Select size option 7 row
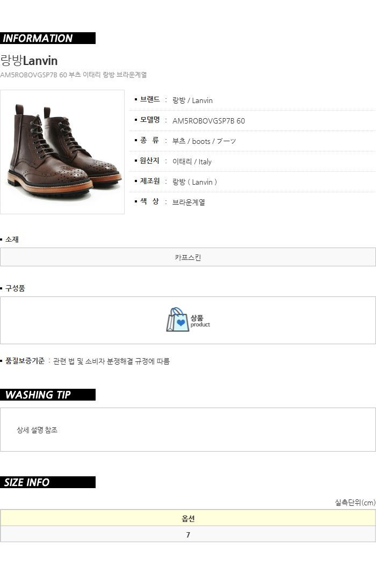 (x=188, y=534)
